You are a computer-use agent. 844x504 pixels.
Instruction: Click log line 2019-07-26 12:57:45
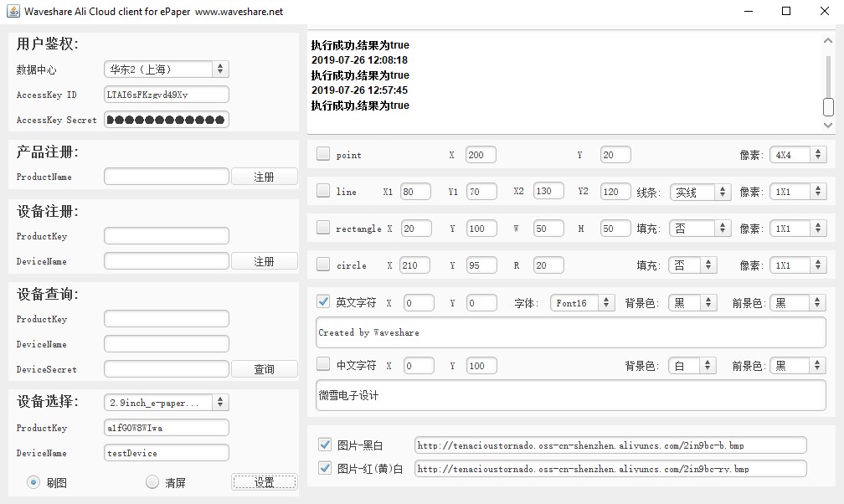tap(359, 90)
